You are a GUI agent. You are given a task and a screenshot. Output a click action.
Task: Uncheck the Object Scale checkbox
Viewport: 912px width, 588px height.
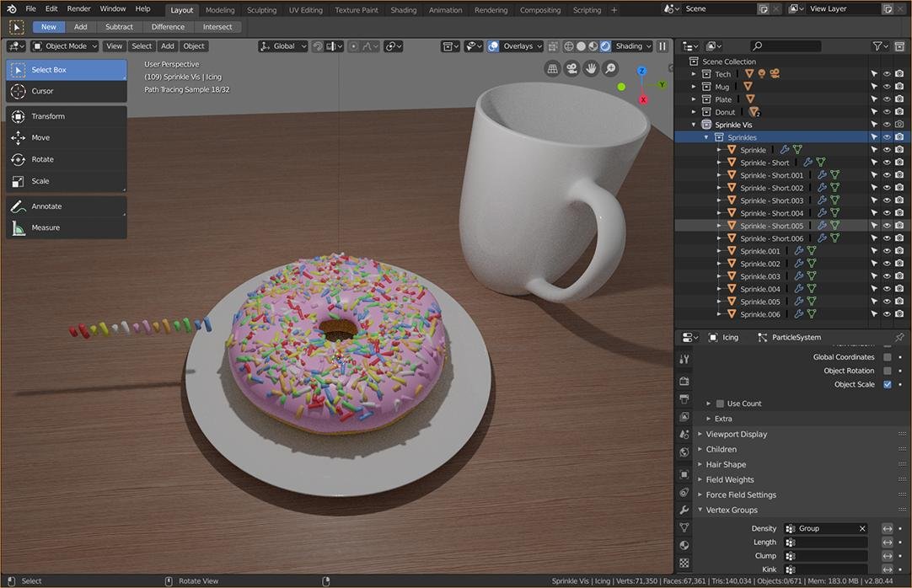tap(887, 384)
